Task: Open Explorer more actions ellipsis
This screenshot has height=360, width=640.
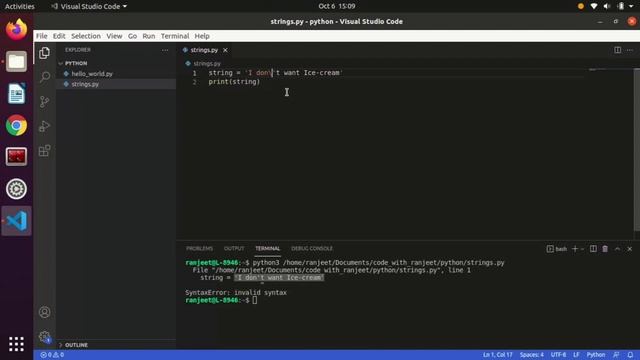Action: click(165, 50)
